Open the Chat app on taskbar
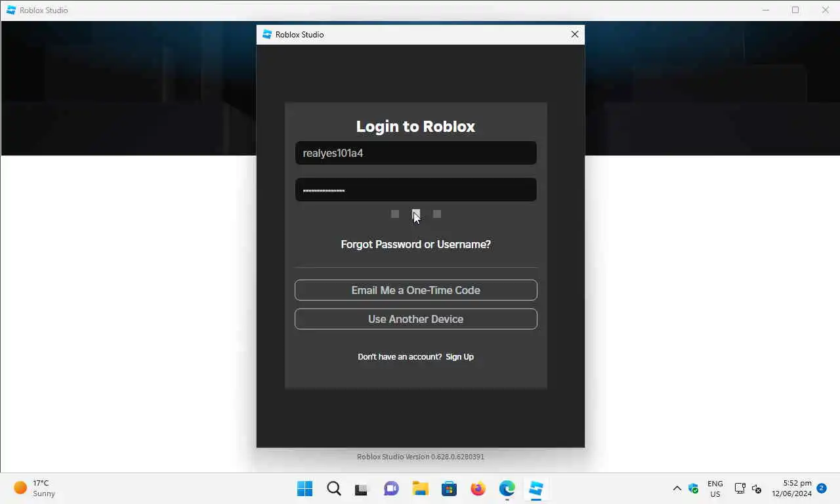The image size is (840, 504). click(392, 489)
